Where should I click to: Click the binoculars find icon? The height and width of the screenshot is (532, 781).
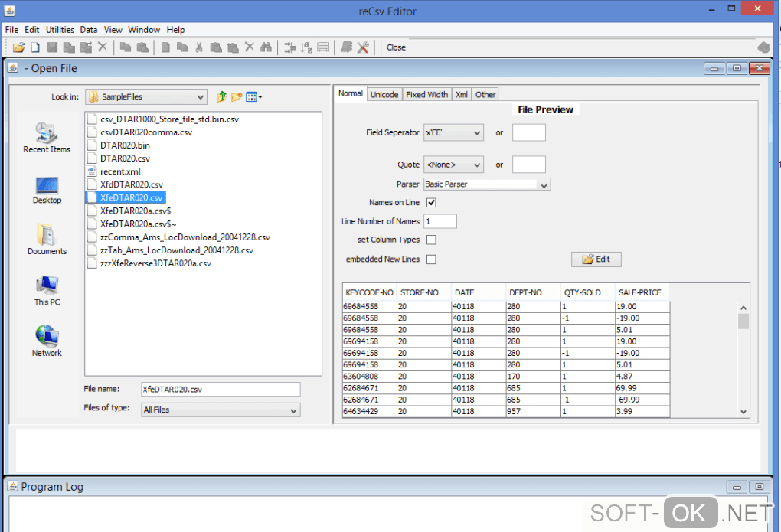(266, 47)
